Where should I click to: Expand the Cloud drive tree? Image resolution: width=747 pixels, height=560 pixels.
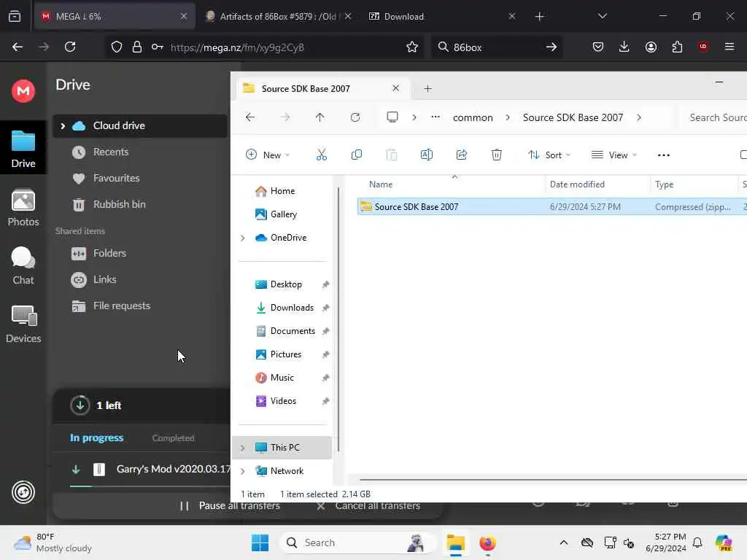point(63,125)
